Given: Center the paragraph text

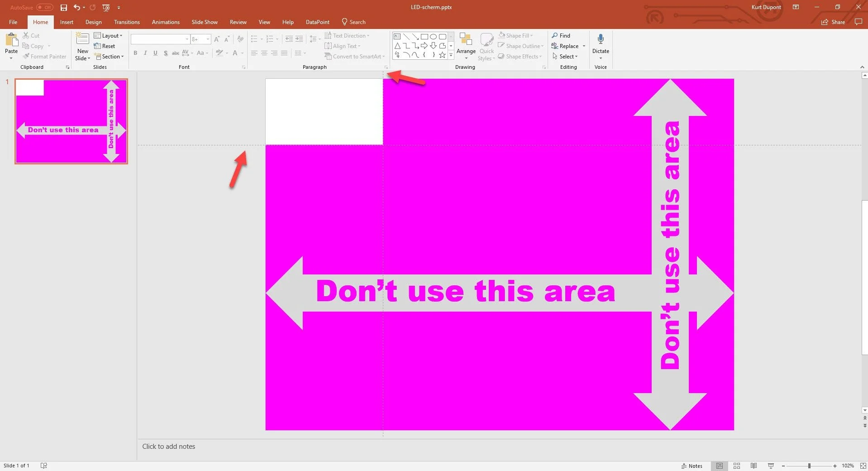Looking at the screenshot, I should 264,53.
